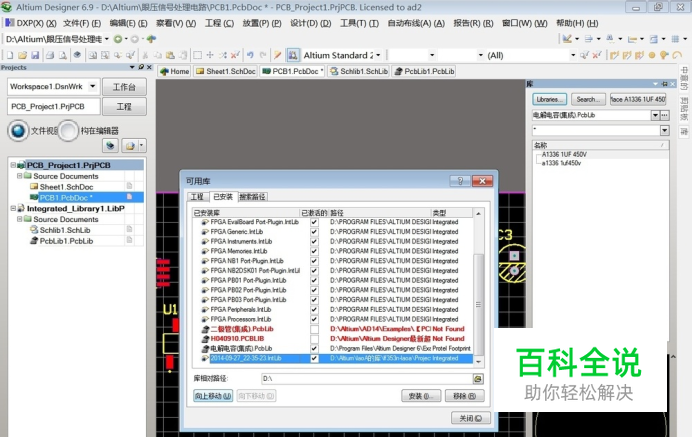Open the 设计(D) menu
The image size is (692, 437).
click(x=311, y=23)
